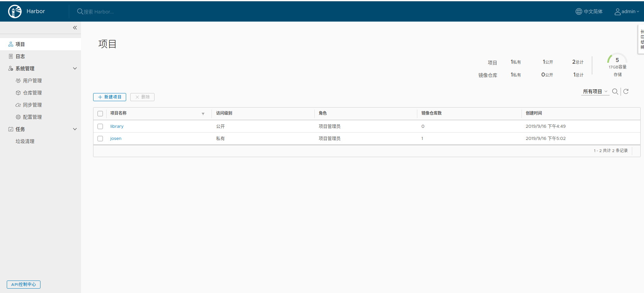Click the Harbor logo icon
Image resolution: width=644 pixels, height=293 pixels.
click(15, 11)
